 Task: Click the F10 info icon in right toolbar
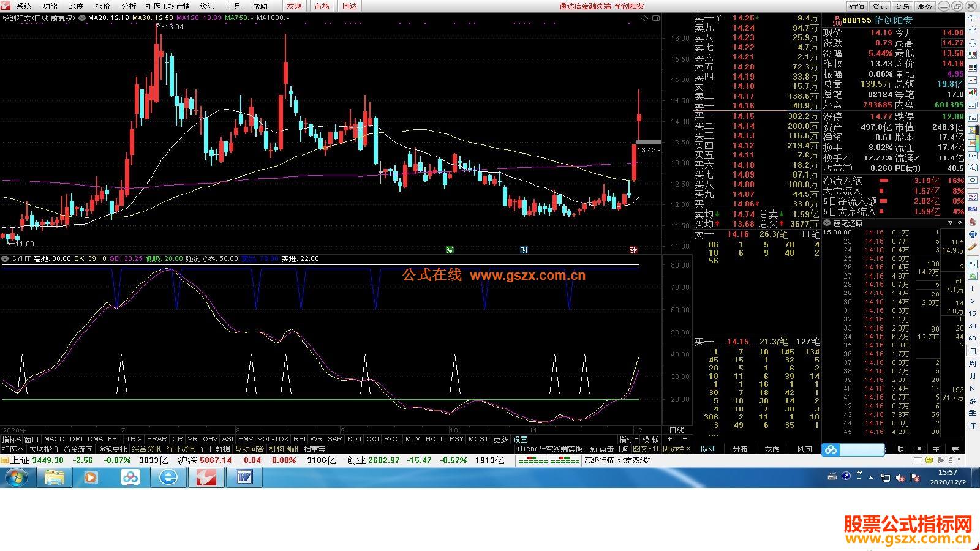click(x=972, y=117)
